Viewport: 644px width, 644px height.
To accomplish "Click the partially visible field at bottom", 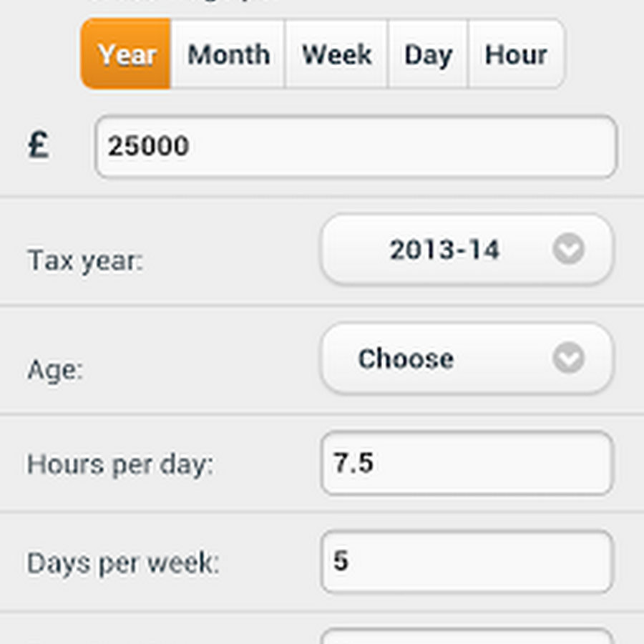I will [x=467, y=636].
